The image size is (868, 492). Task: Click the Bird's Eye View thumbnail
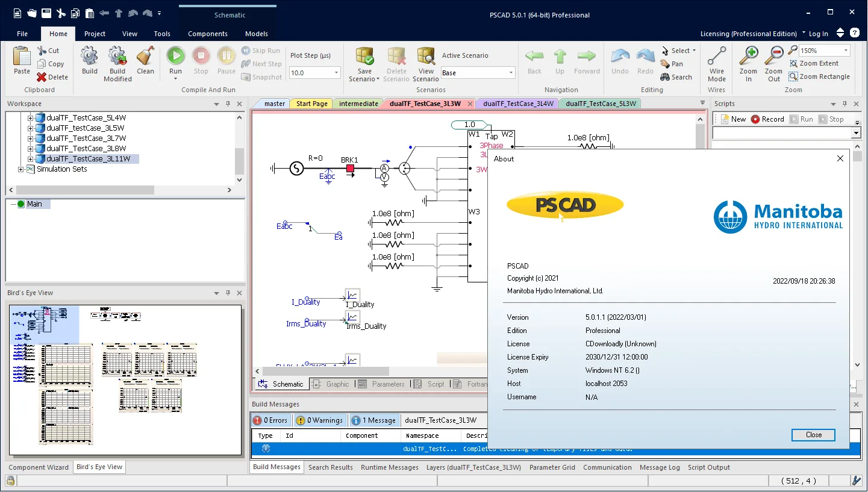pyautogui.click(x=125, y=379)
